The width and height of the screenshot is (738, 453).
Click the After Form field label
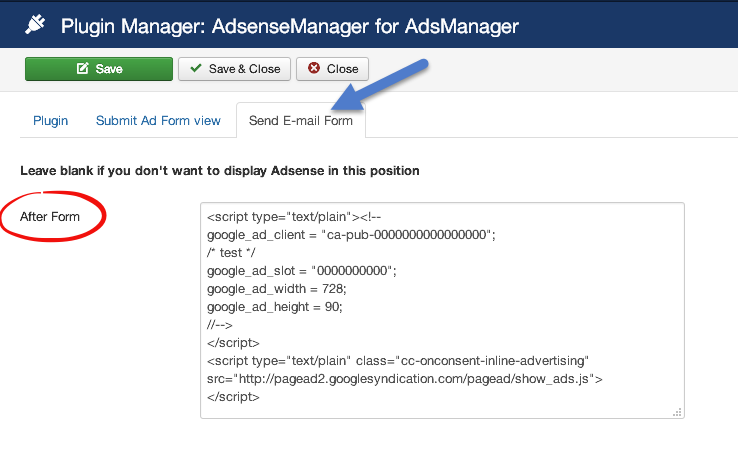click(x=50, y=216)
